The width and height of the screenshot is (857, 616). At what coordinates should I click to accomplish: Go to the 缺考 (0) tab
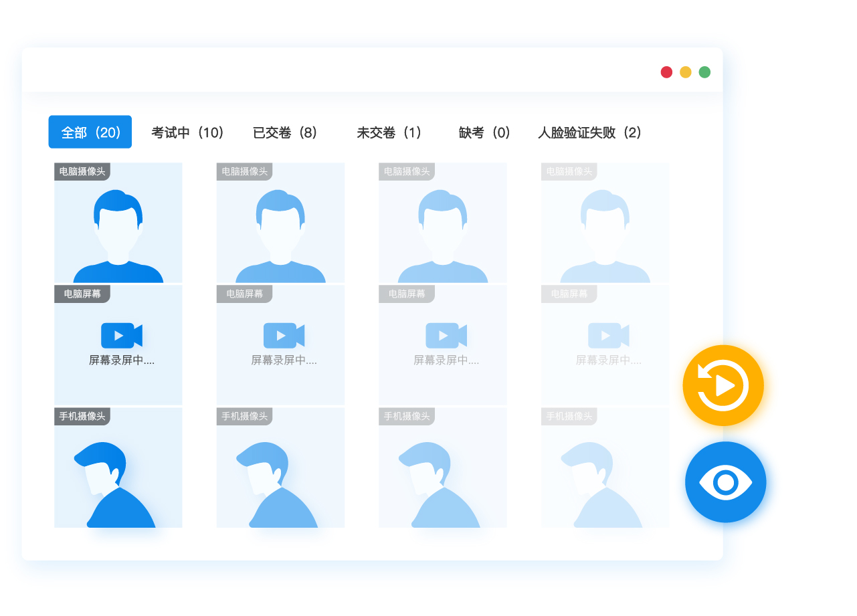pos(485,132)
